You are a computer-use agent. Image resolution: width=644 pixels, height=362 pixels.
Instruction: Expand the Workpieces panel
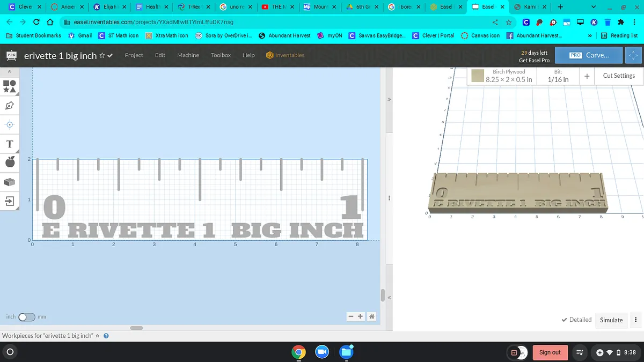(98, 336)
